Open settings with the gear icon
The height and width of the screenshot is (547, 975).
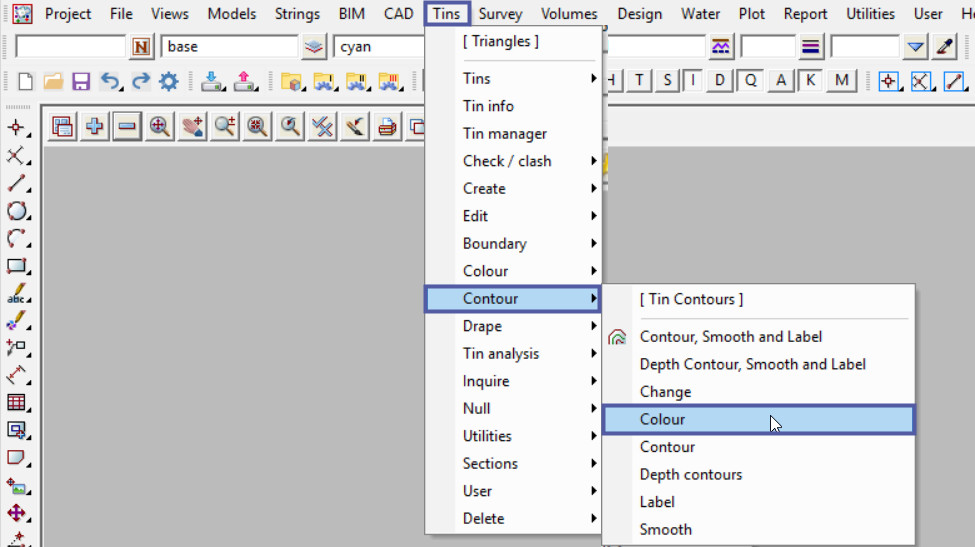coord(168,82)
